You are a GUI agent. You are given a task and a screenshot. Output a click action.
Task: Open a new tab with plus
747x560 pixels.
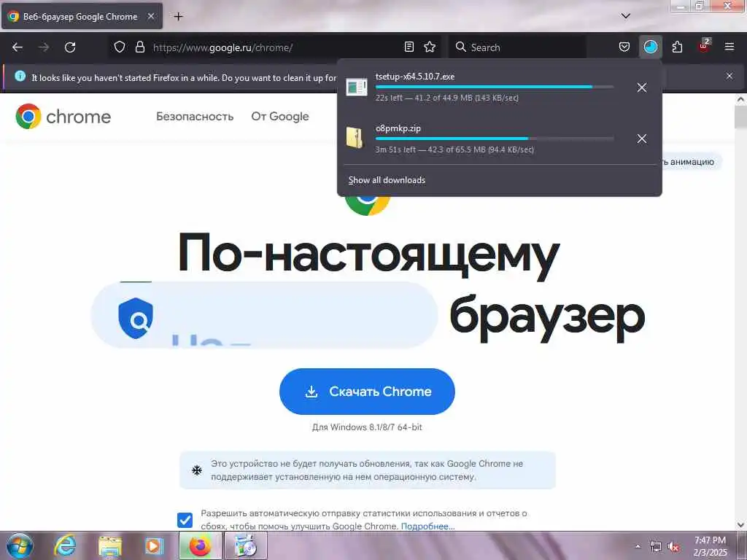[x=178, y=17]
